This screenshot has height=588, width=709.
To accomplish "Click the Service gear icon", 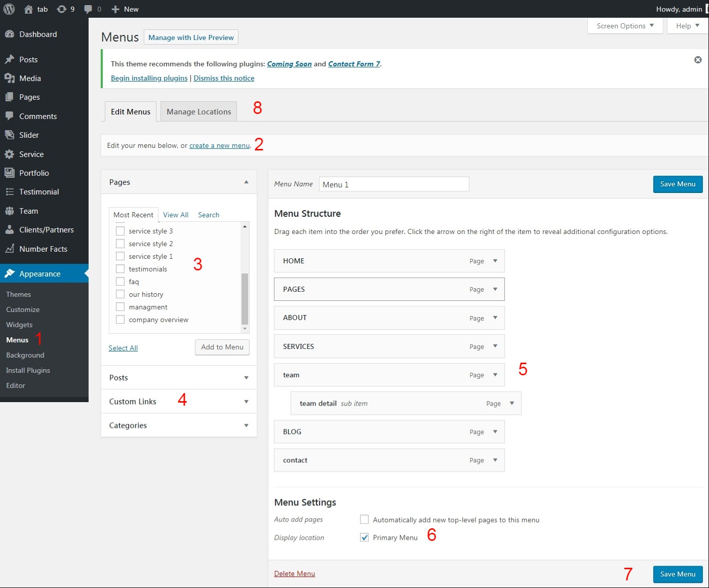I will tap(9, 154).
